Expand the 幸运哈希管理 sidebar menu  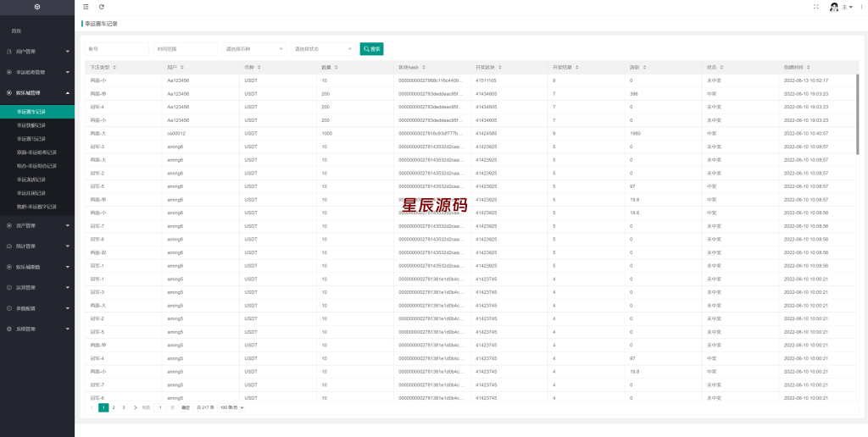point(37,72)
